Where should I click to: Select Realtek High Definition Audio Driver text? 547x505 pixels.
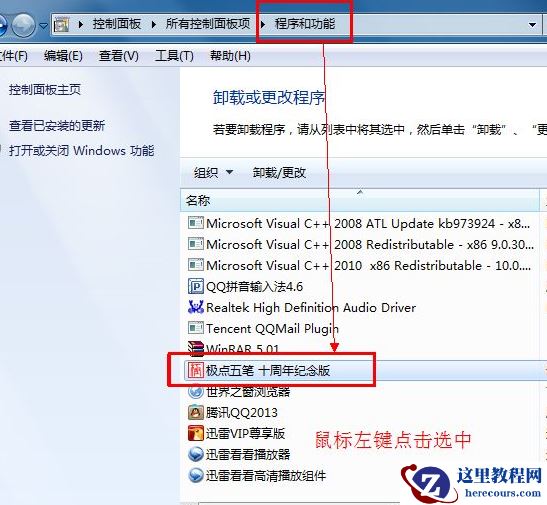[x=311, y=308]
